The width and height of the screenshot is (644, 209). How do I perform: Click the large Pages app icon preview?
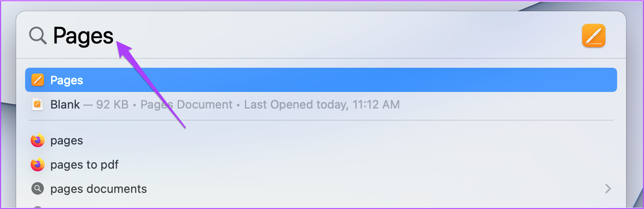tap(594, 35)
